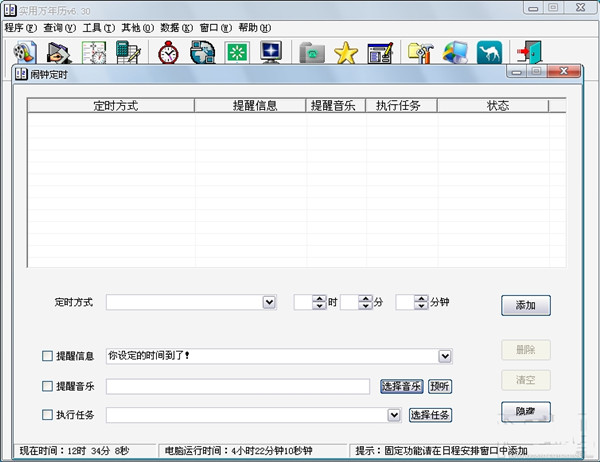Click the 执行任务 column header
600x462 pixels.
click(x=401, y=106)
